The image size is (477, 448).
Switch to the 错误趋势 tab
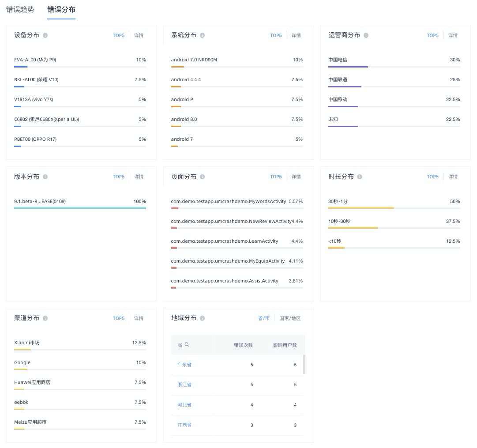(x=20, y=9)
